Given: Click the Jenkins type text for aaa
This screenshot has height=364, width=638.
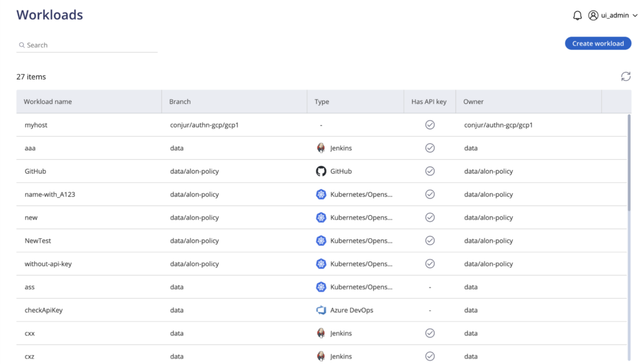Looking at the screenshot, I should (x=341, y=148).
